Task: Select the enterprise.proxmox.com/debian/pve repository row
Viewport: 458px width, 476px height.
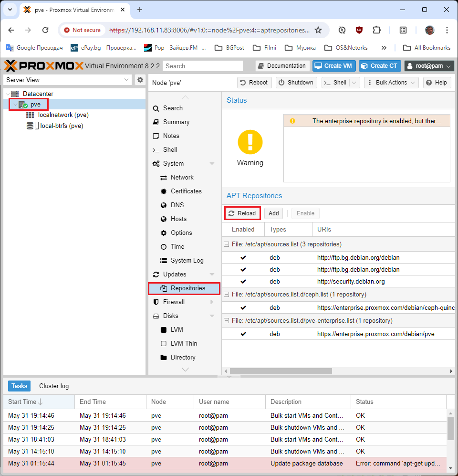Action: (x=338, y=334)
